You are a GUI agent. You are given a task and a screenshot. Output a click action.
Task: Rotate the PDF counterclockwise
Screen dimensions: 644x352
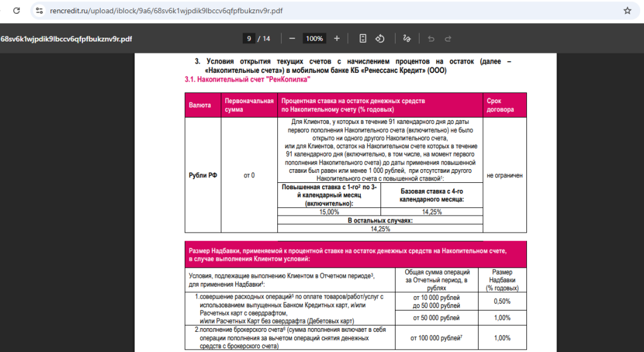click(x=380, y=38)
